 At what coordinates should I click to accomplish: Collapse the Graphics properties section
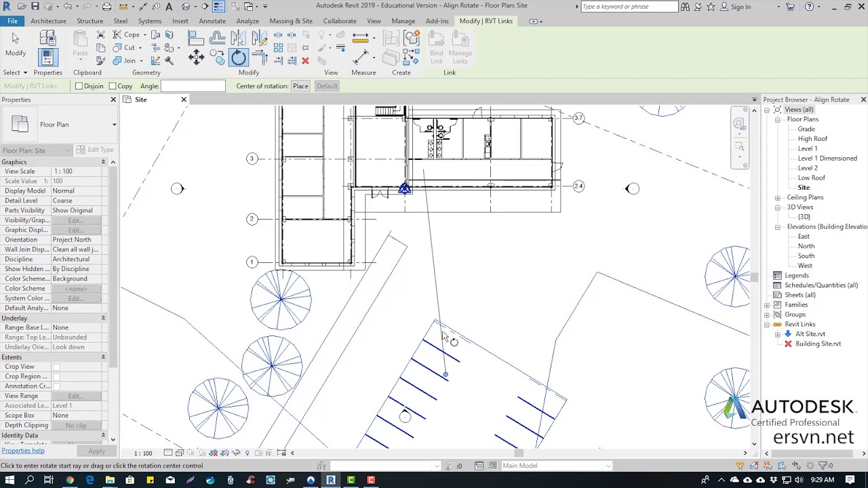103,162
